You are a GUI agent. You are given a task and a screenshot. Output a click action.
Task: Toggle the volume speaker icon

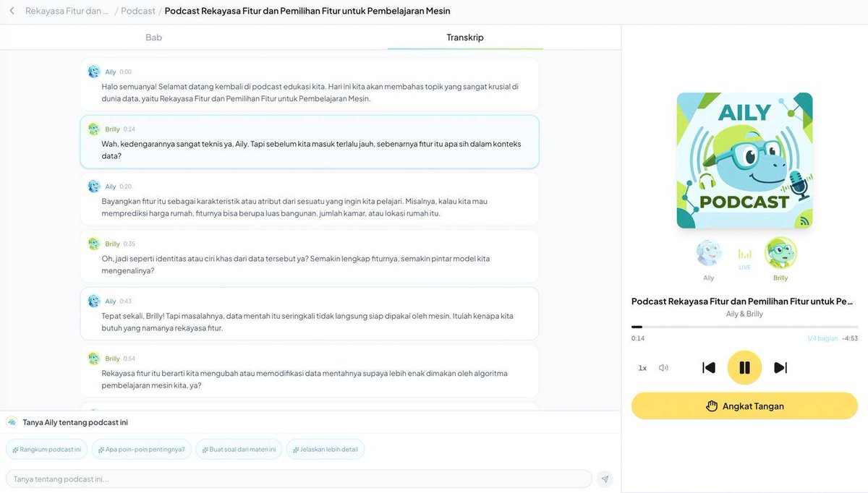coord(663,368)
